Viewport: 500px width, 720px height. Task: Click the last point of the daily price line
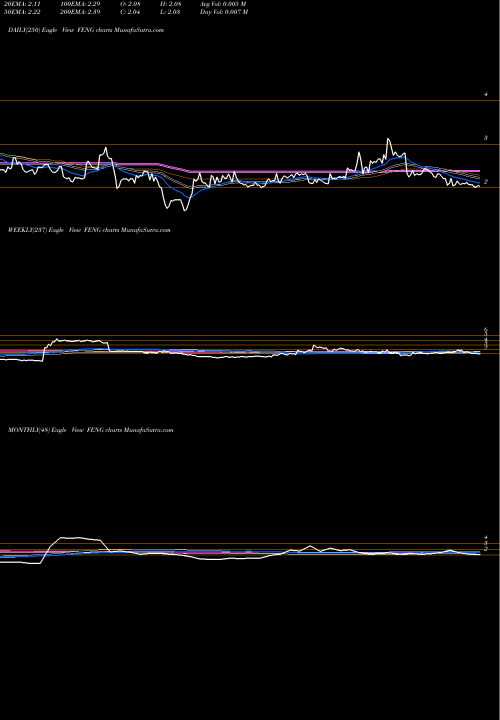click(479, 186)
